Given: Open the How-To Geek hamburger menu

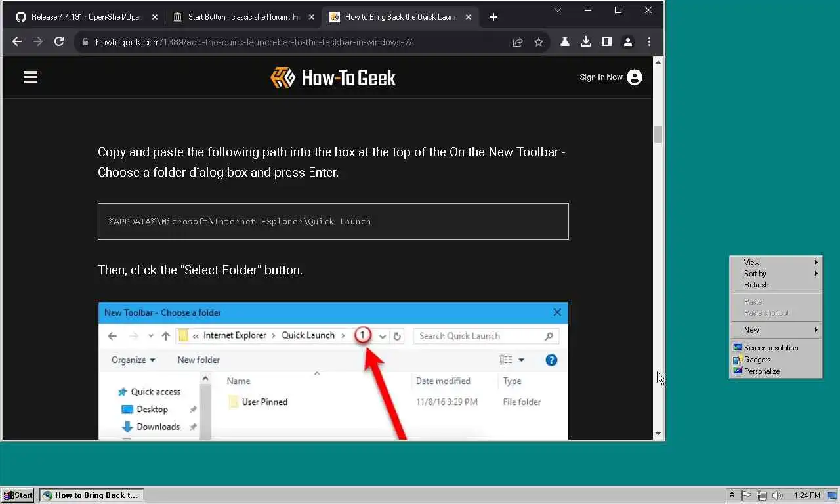Looking at the screenshot, I should coord(30,77).
